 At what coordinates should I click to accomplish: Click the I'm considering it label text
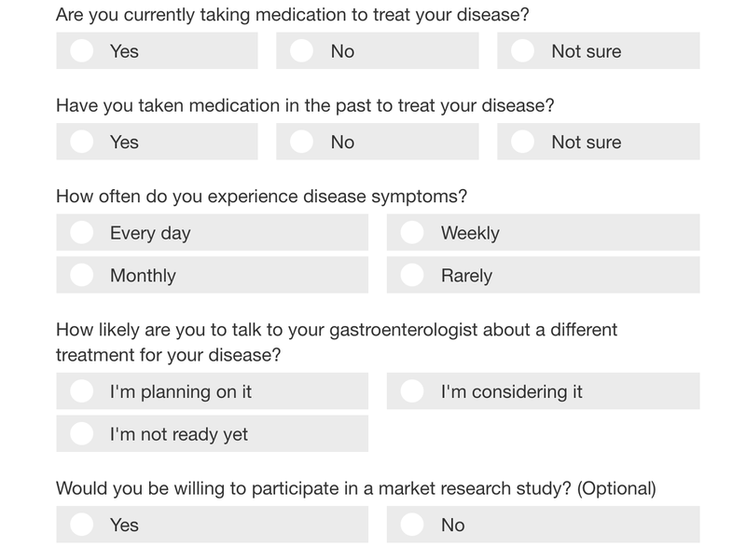point(511,391)
